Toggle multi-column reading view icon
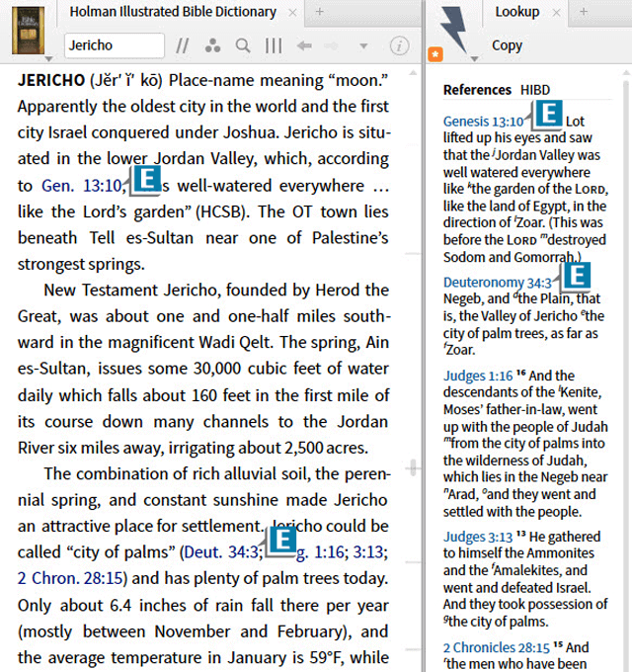 click(274, 45)
